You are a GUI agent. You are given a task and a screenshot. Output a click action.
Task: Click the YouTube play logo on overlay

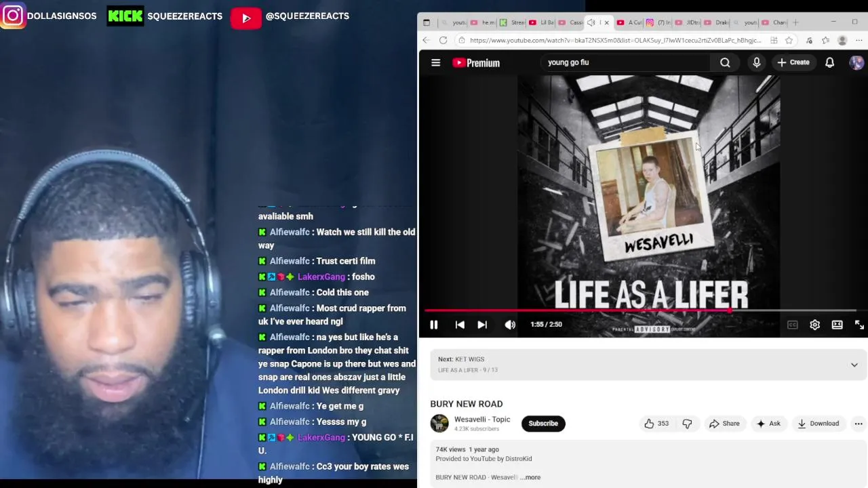(x=246, y=18)
